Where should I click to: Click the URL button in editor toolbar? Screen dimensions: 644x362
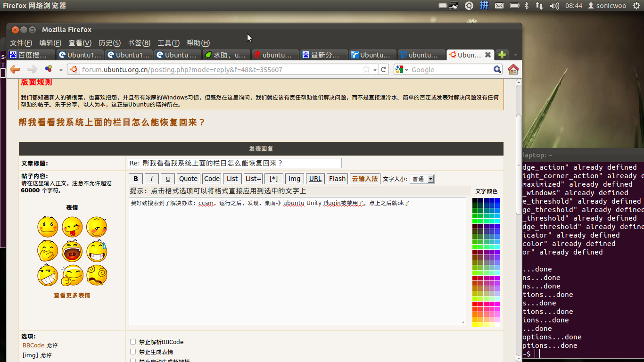[x=315, y=179]
